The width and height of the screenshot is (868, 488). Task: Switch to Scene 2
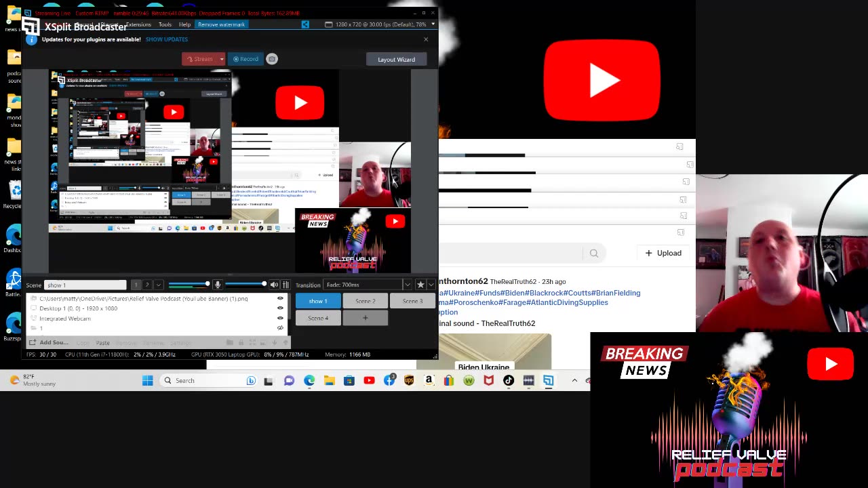[365, 301]
